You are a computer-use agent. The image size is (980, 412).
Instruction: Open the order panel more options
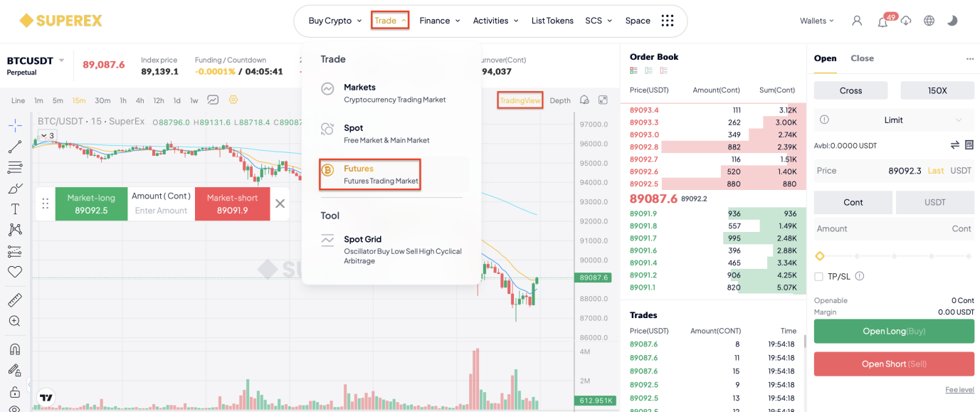pyautogui.click(x=969, y=59)
